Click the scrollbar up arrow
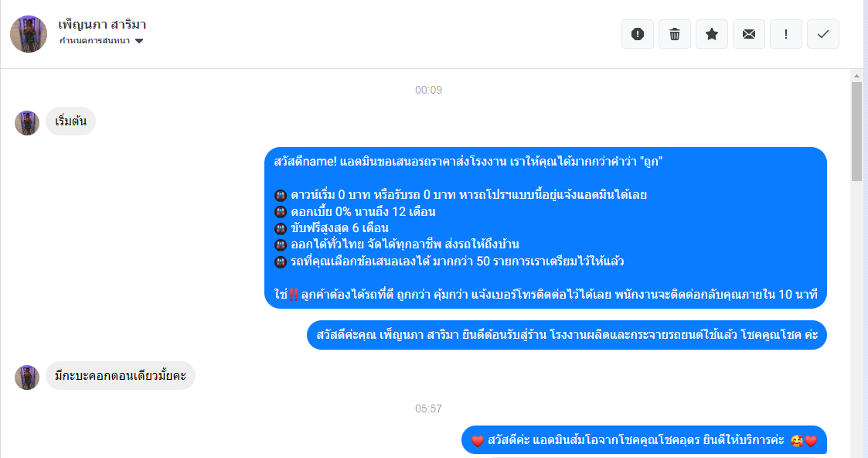868x458 pixels. (856, 76)
